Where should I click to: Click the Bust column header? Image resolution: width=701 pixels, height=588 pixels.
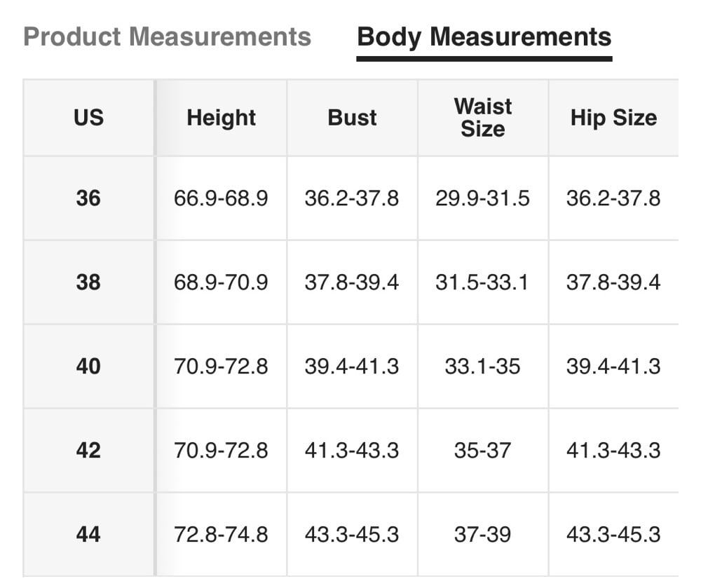coord(352,118)
